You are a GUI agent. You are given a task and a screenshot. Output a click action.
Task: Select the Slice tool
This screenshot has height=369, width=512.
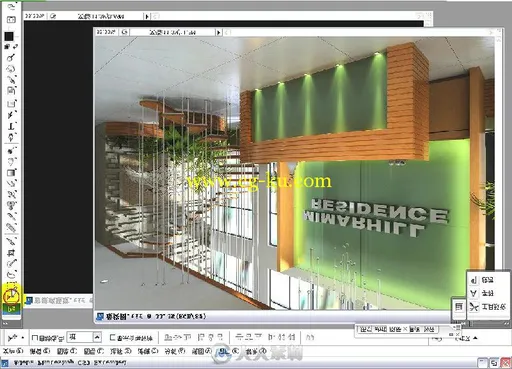tap(12, 242)
